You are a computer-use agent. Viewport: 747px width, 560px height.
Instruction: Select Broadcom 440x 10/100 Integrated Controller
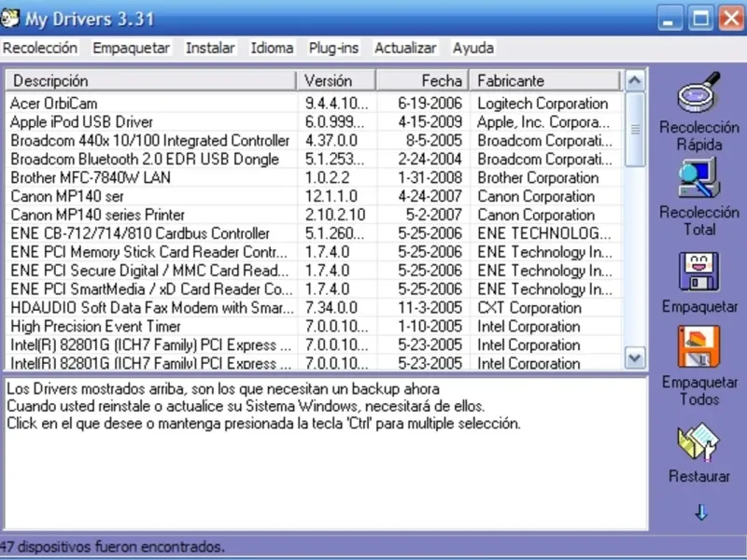pyautogui.click(x=315, y=141)
